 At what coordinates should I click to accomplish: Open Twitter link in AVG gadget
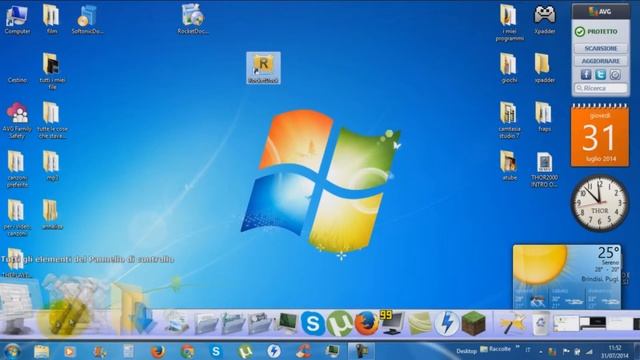[x=600, y=75]
